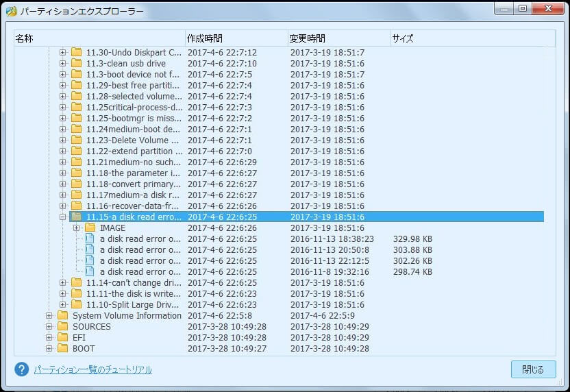Image resolution: width=570 pixels, height=392 pixels.
Task: Click the System Volume Information folder icon
Action: [x=62, y=316]
